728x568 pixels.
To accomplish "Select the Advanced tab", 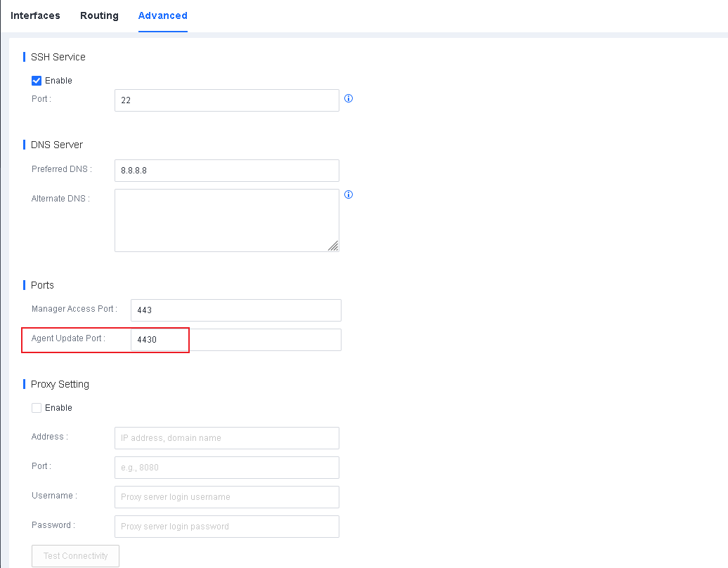I will (162, 15).
